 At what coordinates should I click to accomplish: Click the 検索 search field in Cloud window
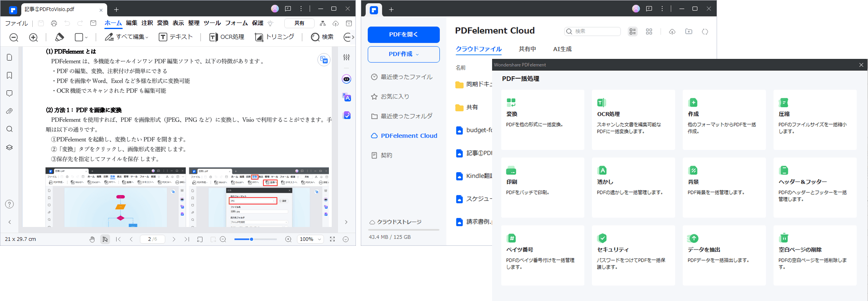592,31
